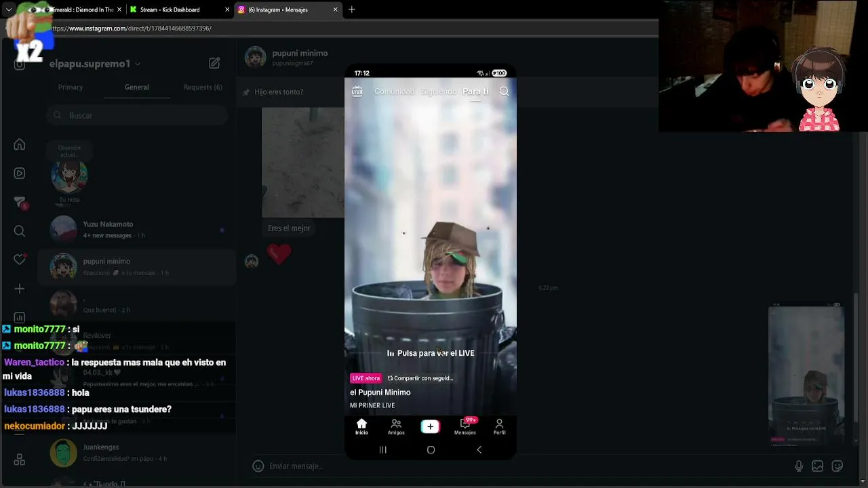Click the browser address bar URL
The width and height of the screenshot is (868, 488).
point(132,28)
